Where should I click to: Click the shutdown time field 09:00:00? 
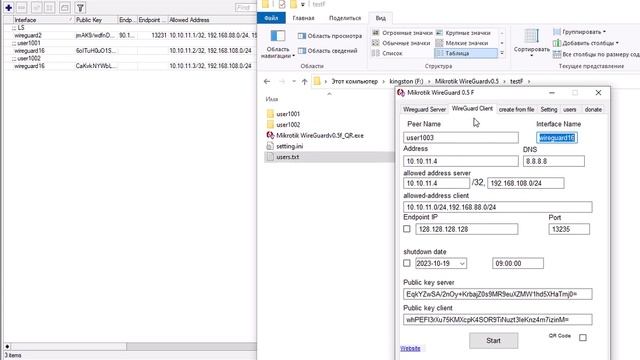point(518,263)
